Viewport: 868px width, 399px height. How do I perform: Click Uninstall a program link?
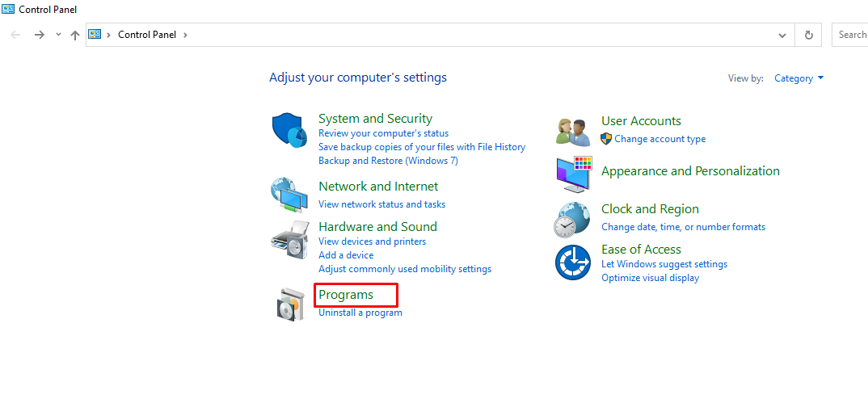(x=360, y=313)
